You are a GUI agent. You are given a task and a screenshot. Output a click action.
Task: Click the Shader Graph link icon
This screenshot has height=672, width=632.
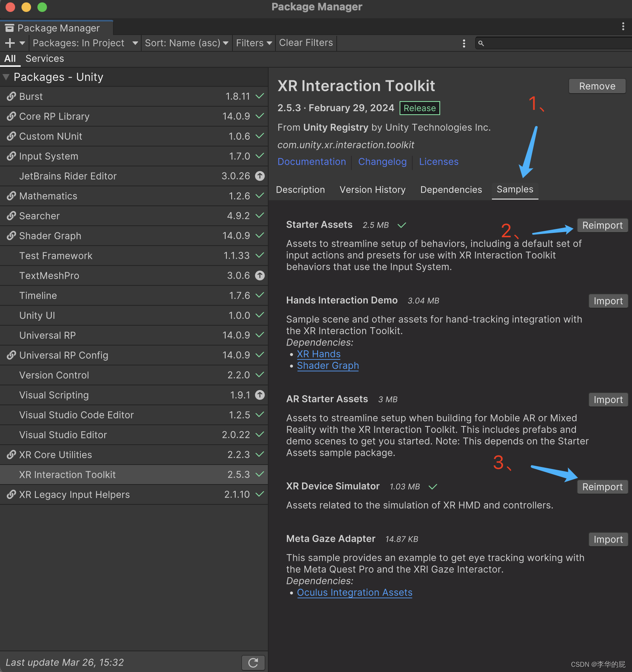[x=12, y=236]
